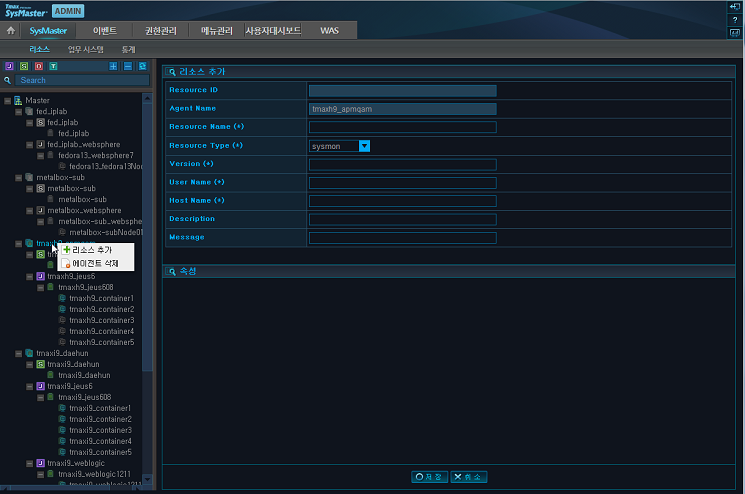Select tmaxi9_weblogic1211 tree row
This screenshot has height=494, width=745.
[94, 474]
